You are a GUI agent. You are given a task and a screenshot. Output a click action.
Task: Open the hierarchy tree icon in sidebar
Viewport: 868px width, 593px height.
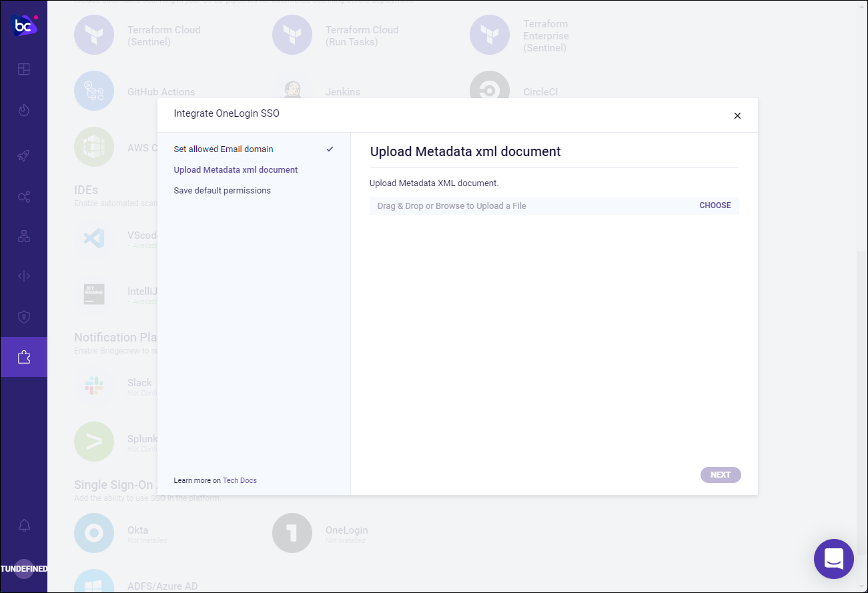[x=24, y=236]
